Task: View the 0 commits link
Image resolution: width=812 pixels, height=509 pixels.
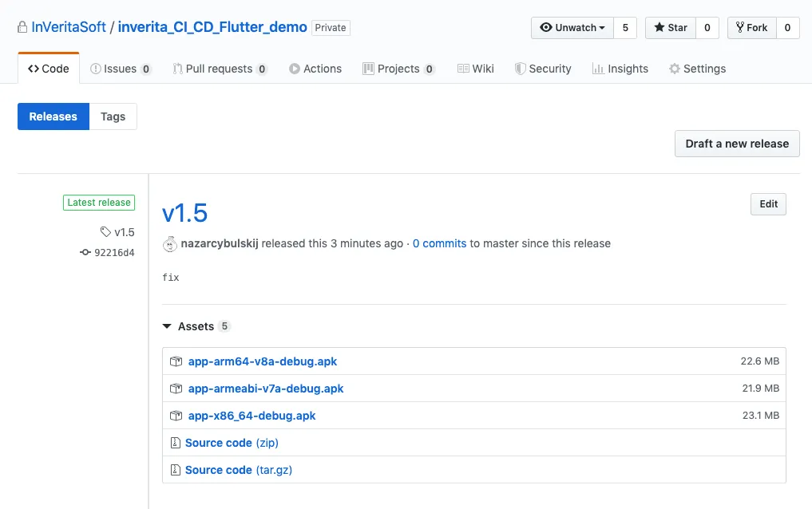Action: (440, 243)
